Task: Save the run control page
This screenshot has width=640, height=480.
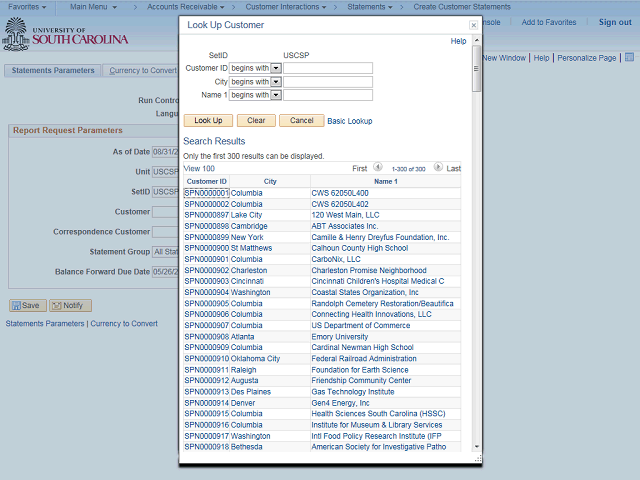Action: [x=27, y=305]
